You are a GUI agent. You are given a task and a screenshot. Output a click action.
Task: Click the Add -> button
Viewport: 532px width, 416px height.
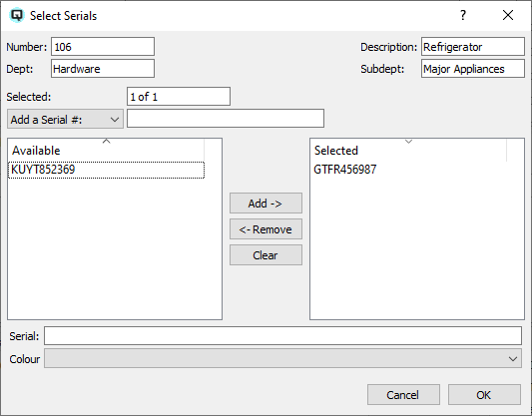(266, 204)
